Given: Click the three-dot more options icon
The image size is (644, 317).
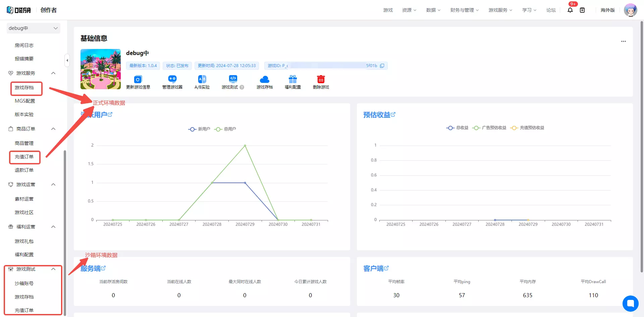Looking at the screenshot, I should click(x=624, y=41).
